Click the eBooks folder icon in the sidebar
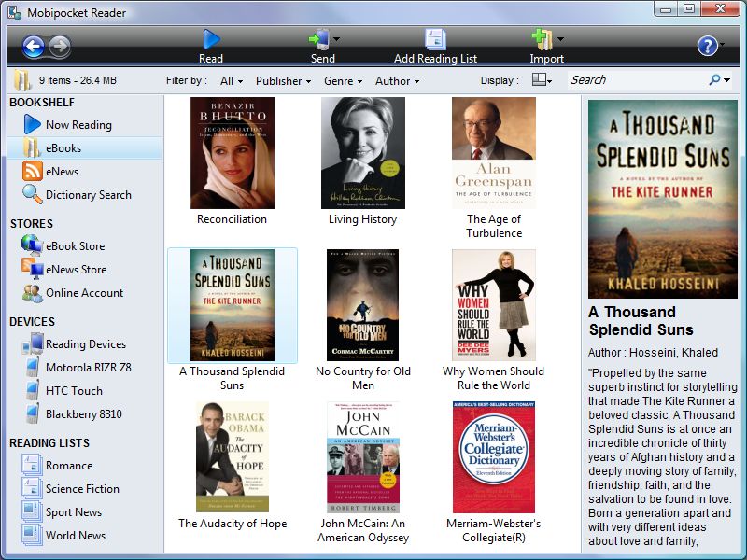 click(32, 147)
